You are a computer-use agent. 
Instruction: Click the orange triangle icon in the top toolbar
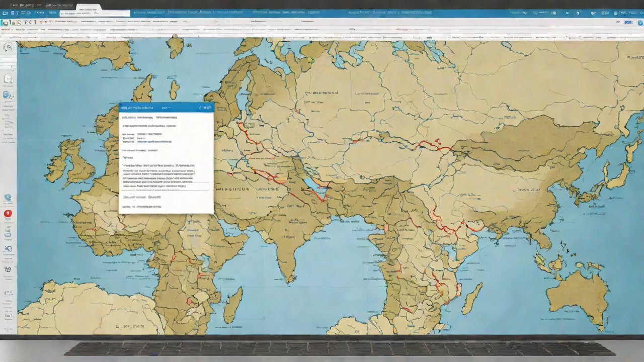41,23
